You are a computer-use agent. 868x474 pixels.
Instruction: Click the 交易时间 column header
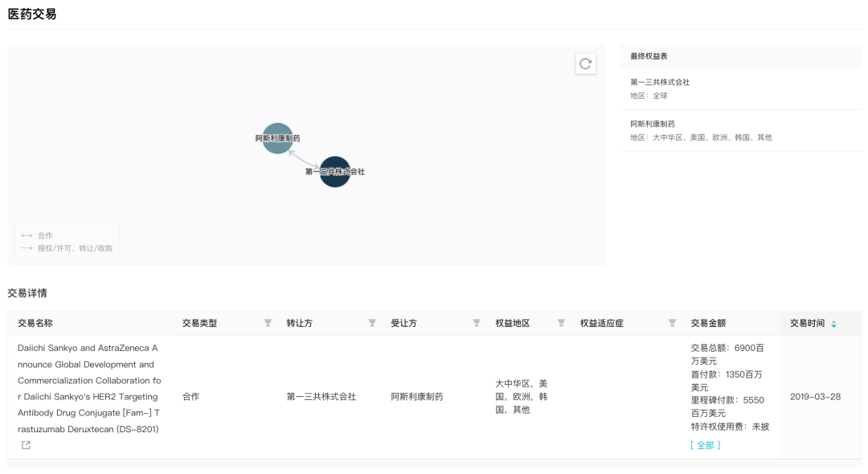coord(807,323)
